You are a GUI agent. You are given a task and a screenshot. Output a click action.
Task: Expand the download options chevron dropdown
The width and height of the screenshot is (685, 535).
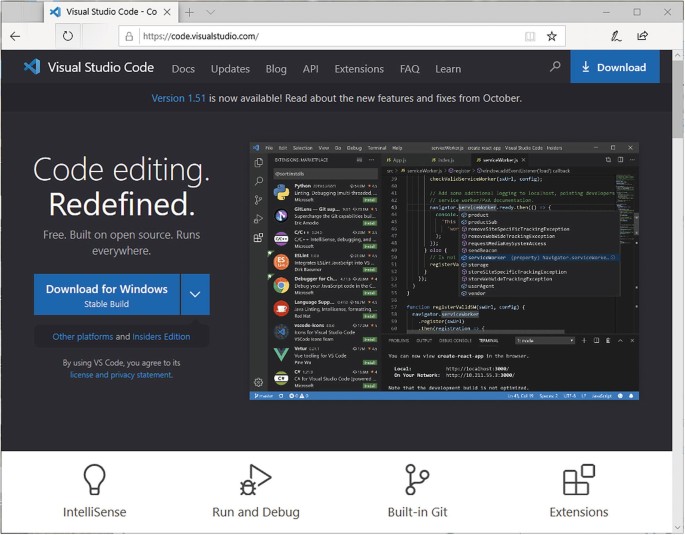click(195, 295)
